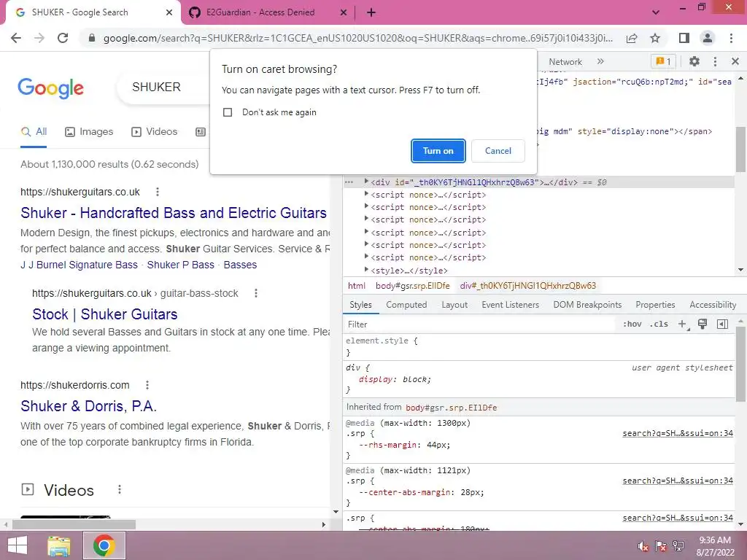View site info via the lock icon
The height and width of the screenshot is (560, 747).
point(92,38)
